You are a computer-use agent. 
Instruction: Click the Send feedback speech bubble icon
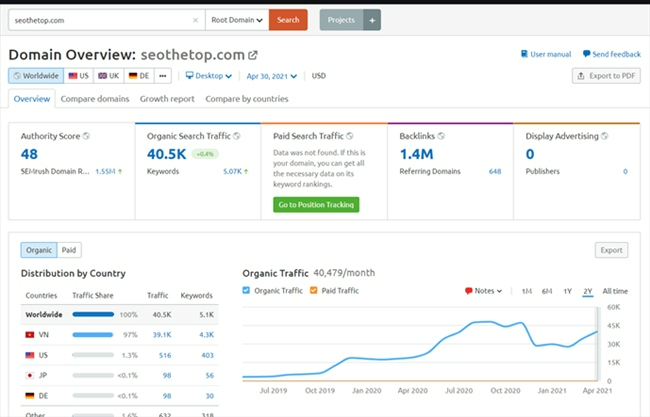pos(586,54)
